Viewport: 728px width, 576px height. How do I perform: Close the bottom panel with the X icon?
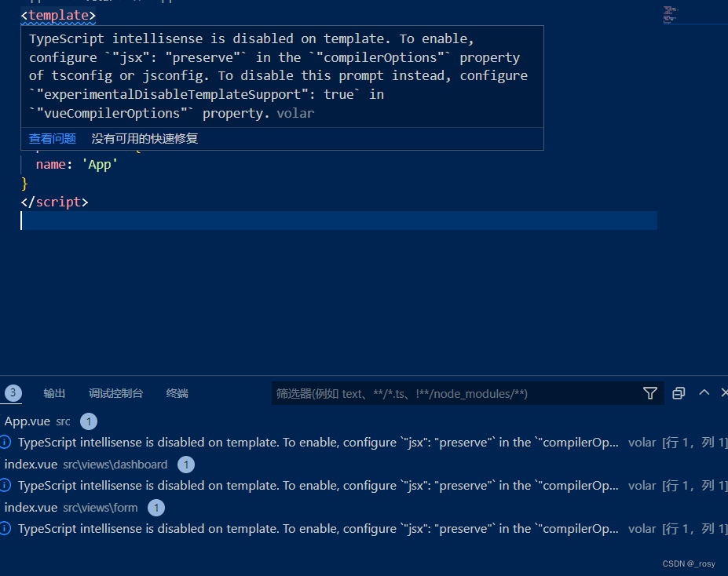[724, 392]
